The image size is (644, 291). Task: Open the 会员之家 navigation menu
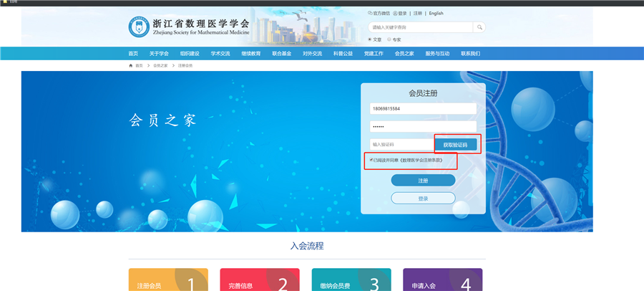[404, 54]
